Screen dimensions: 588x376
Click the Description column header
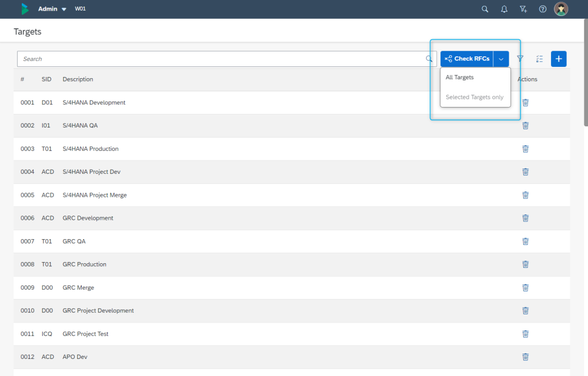click(x=78, y=79)
